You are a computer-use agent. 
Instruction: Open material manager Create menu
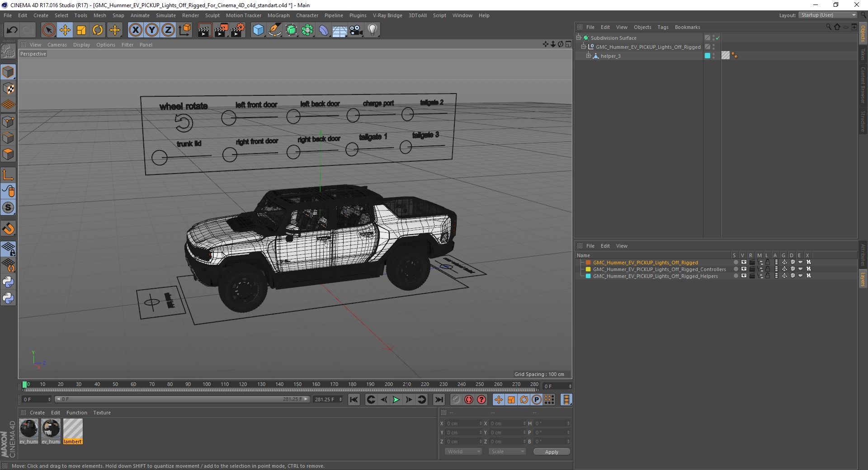point(37,413)
